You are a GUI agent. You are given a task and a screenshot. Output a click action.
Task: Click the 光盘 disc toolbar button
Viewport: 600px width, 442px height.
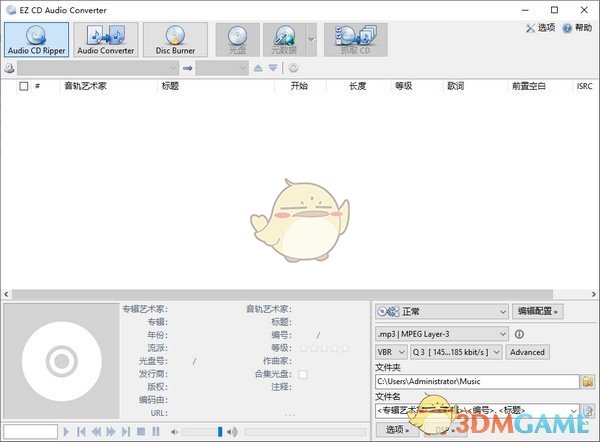click(237, 39)
